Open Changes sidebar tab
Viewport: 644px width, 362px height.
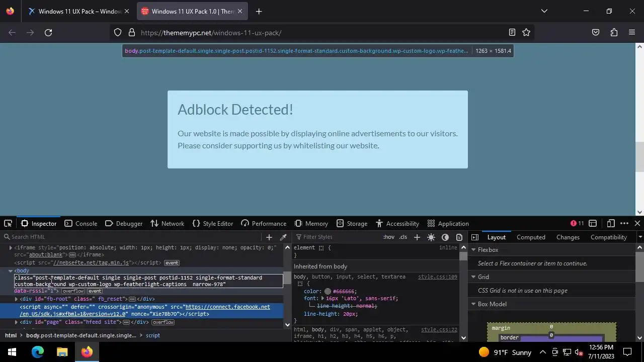click(x=568, y=237)
